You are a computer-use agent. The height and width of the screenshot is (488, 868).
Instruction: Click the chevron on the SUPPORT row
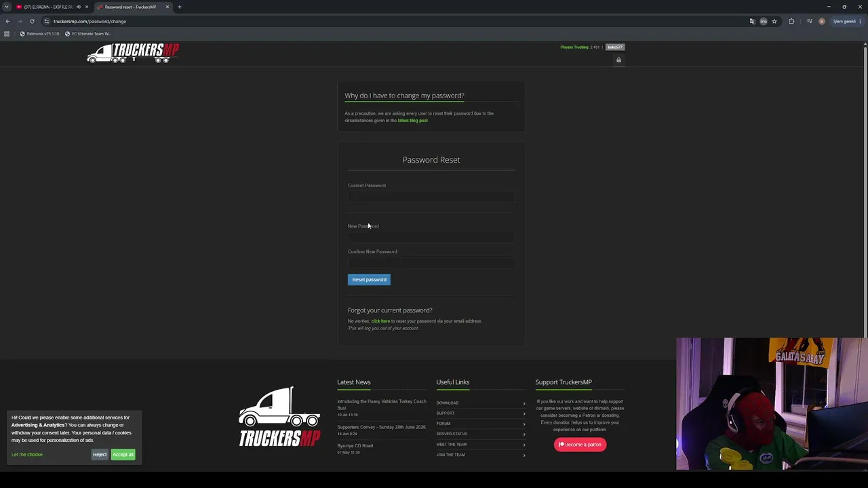(x=524, y=413)
